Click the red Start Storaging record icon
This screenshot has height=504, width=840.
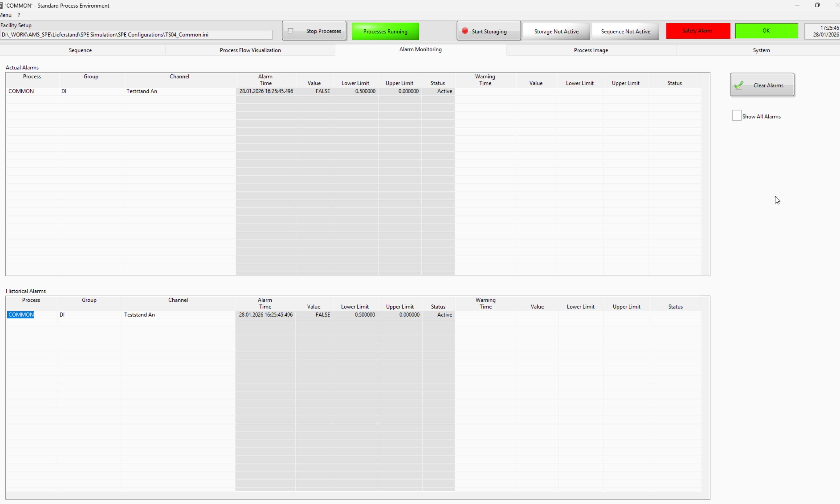click(465, 31)
